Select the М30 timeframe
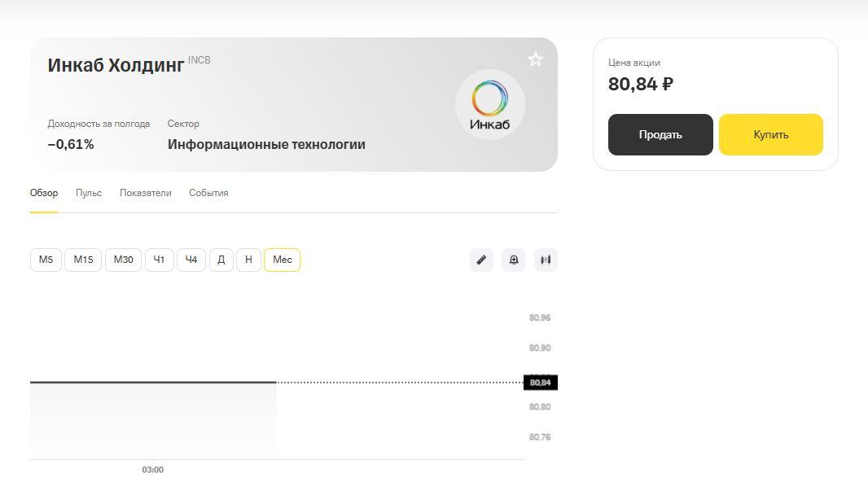Image resolution: width=868 pixels, height=494 pixels. pyautogui.click(x=124, y=260)
